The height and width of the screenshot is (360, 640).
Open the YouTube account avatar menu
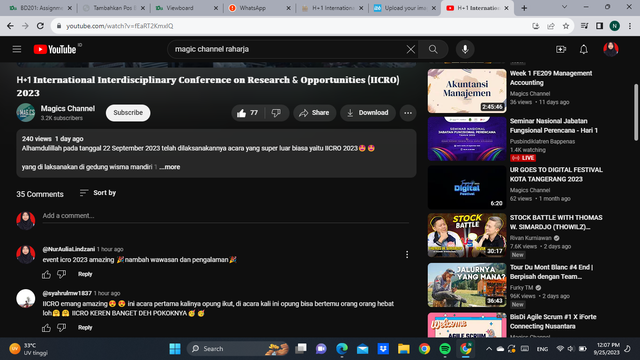click(x=611, y=49)
